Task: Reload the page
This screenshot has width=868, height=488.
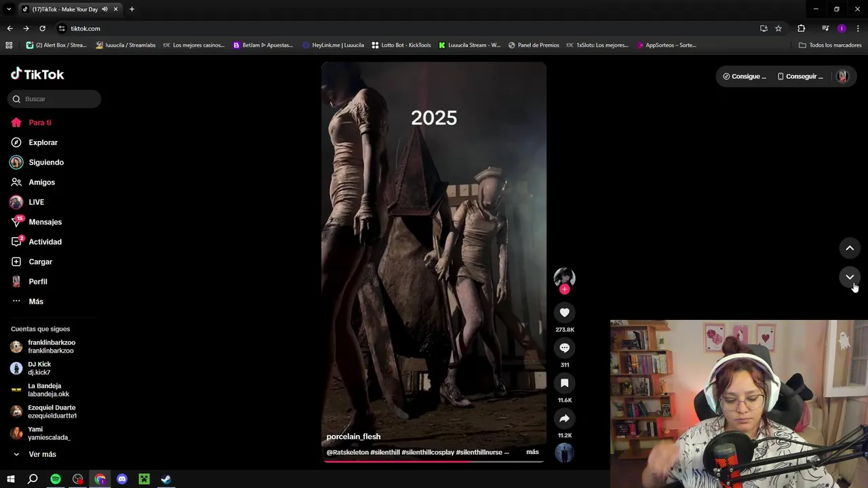Action: 42,28
